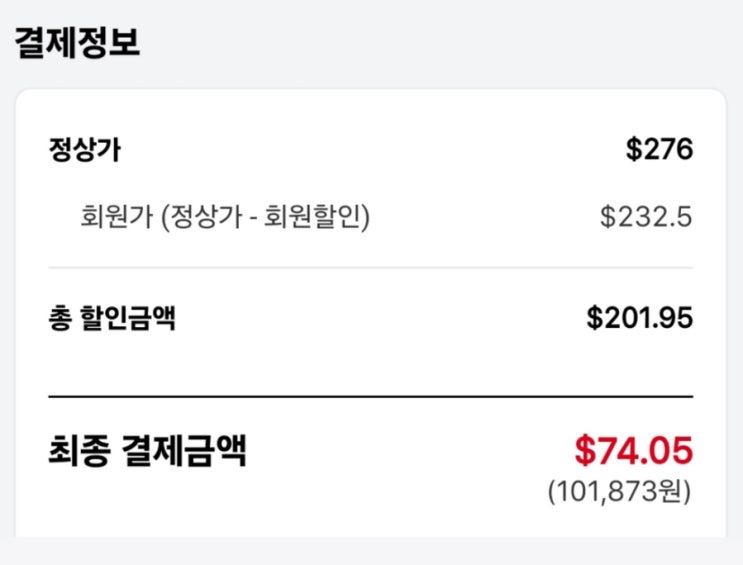743x565 pixels.
Task: Select the $232.5 member price value
Action: 646,216
